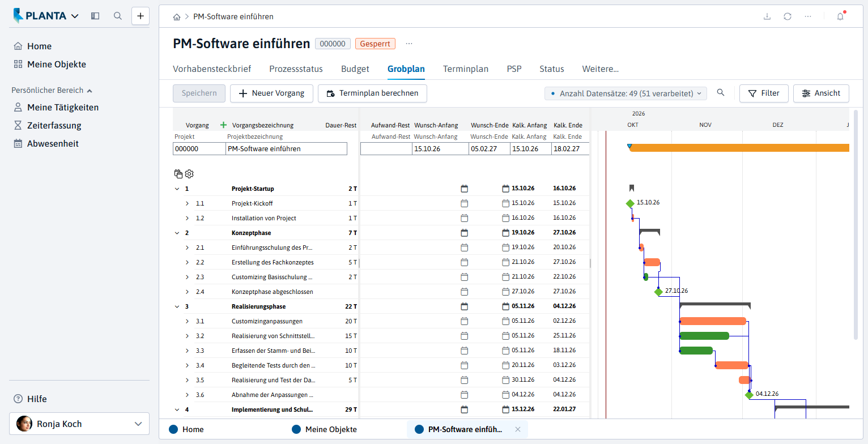Expand row 3.1 Customizinganpassungen
Screen dimensions: 868x444
(188, 321)
